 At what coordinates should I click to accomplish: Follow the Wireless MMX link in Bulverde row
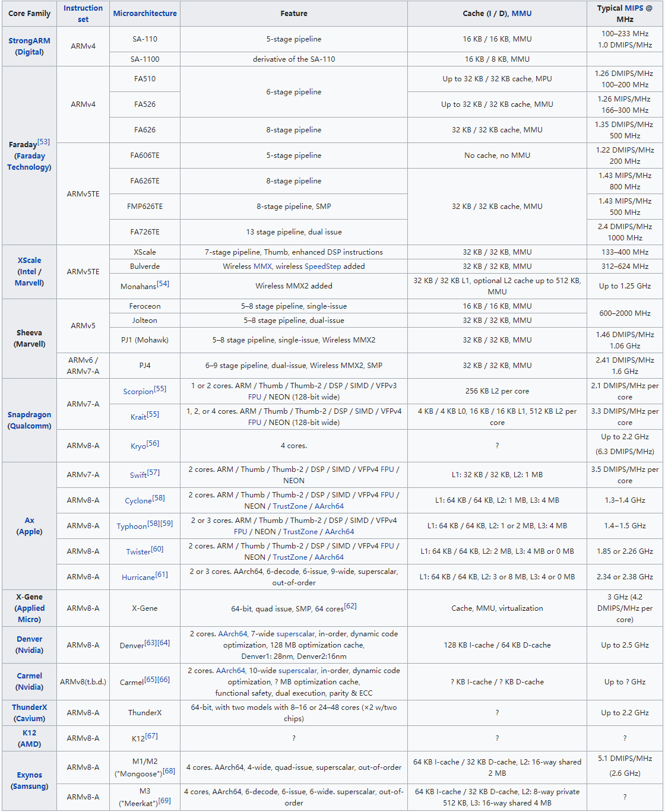(262, 266)
